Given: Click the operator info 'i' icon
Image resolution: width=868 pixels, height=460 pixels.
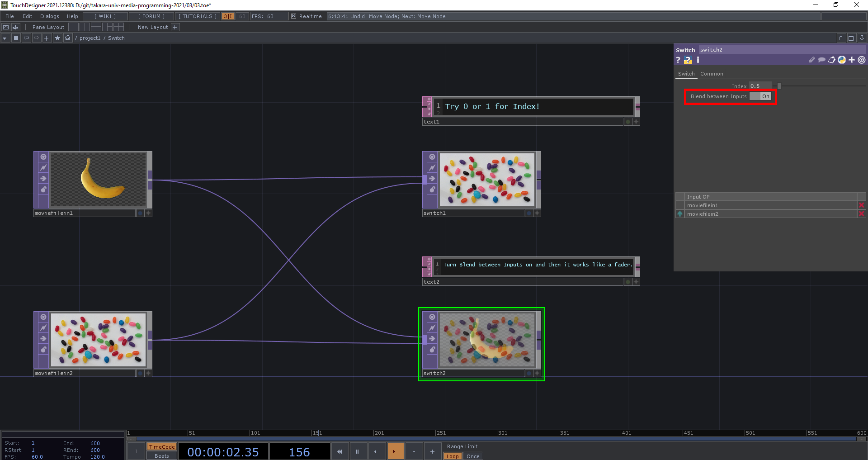Looking at the screenshot, I should tap(698, 60).
